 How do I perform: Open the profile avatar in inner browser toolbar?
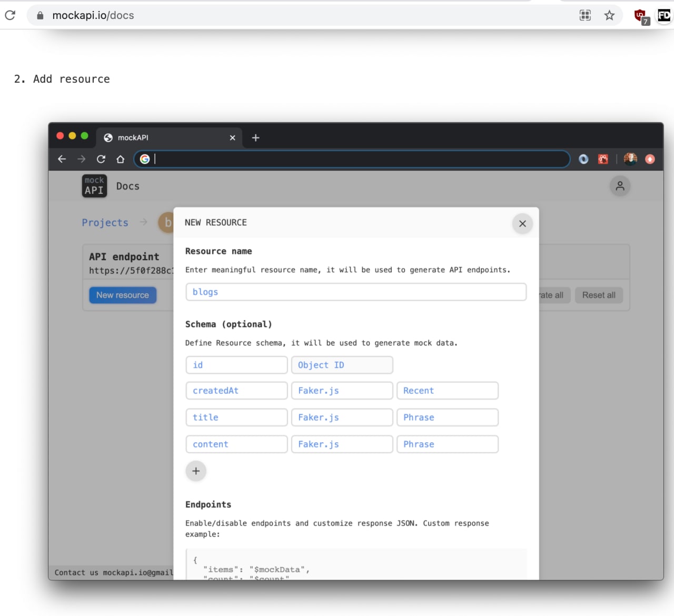[630, 159]
